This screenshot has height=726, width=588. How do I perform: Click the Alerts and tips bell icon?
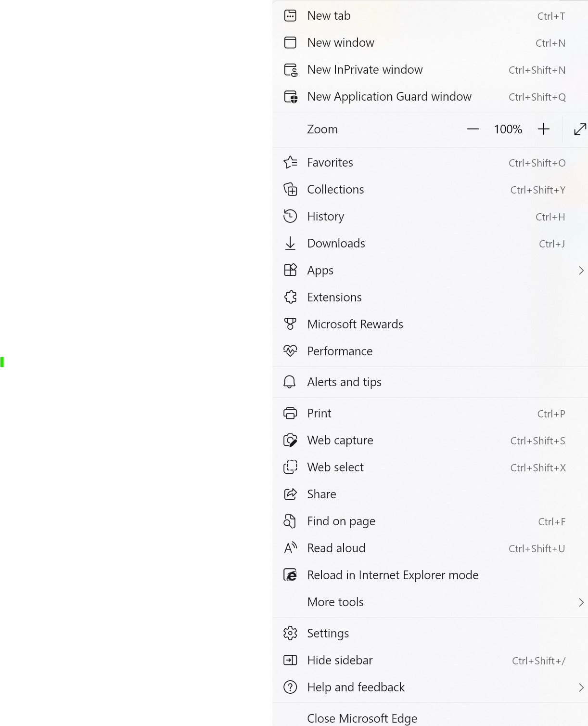(290, 382)
